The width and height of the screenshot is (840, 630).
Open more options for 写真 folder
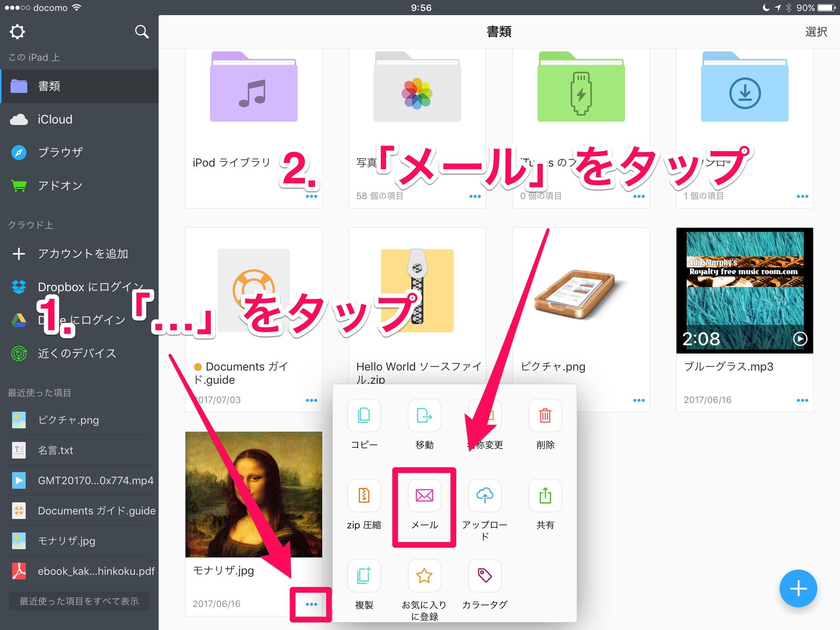[475, 196]
